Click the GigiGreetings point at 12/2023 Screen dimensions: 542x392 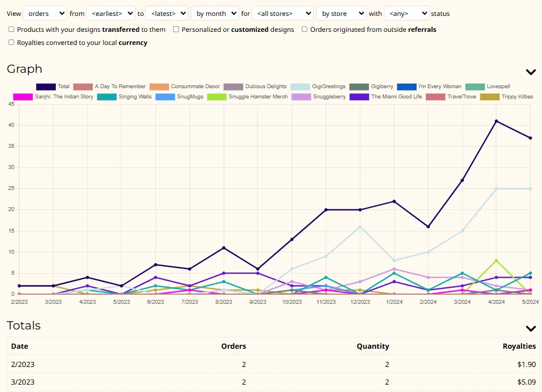click(360, 227)
